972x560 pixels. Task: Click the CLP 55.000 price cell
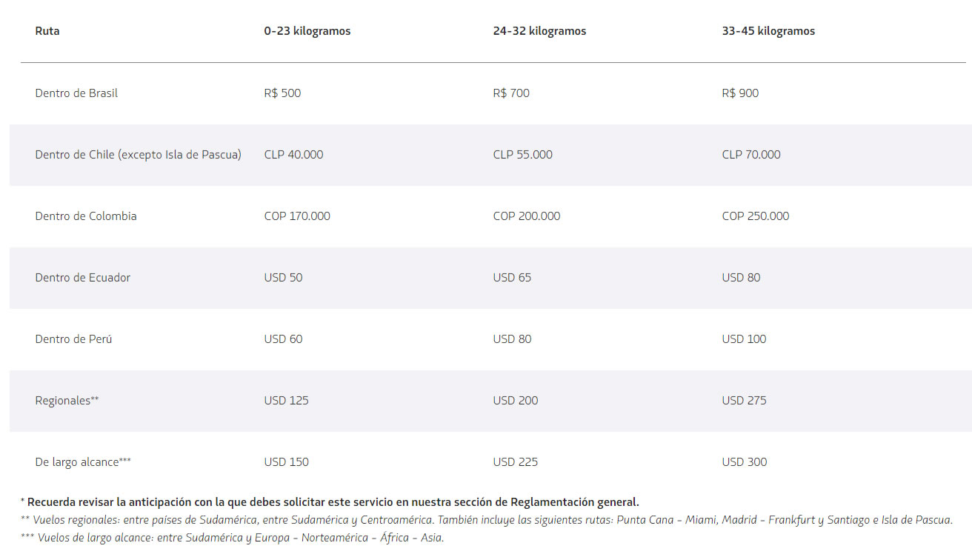click(x=522, y=155)
